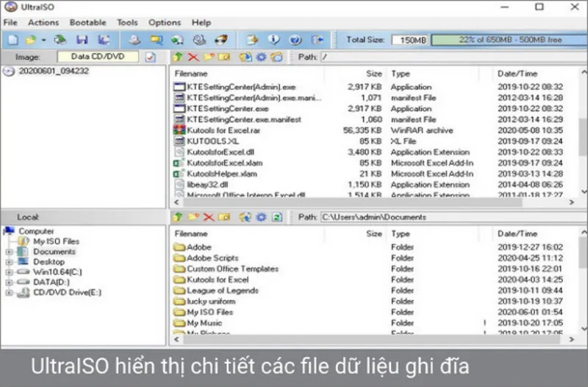Open the dropdown arrow beside Open icon
588x387 pixels.
point(43,40)
